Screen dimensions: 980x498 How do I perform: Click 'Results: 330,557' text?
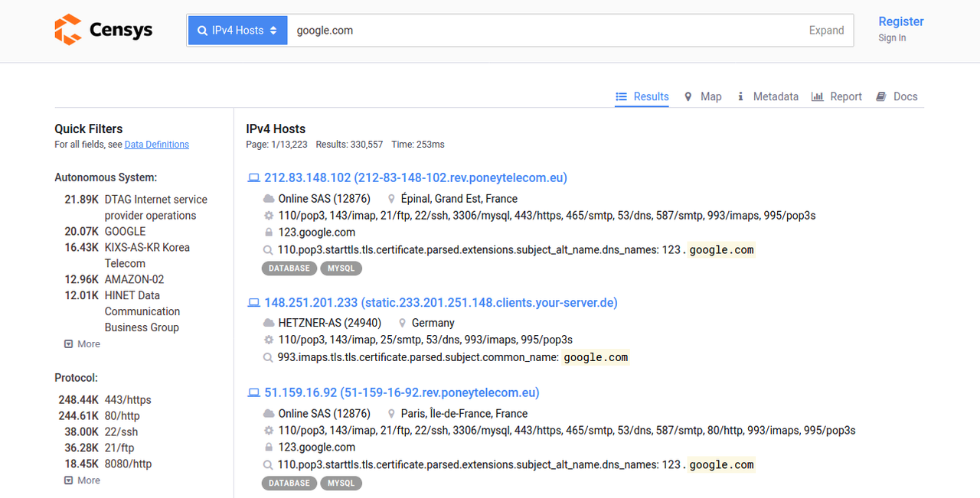coord(349,145)
